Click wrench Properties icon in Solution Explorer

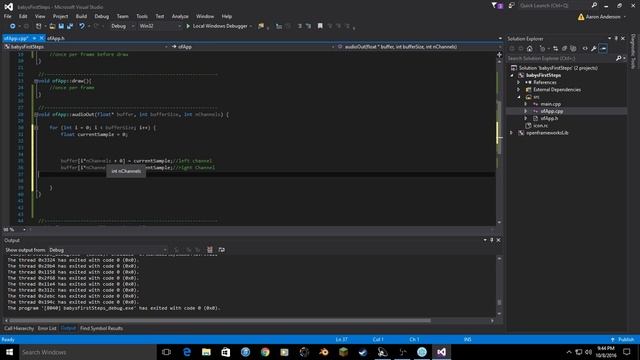tap(594, 49)
